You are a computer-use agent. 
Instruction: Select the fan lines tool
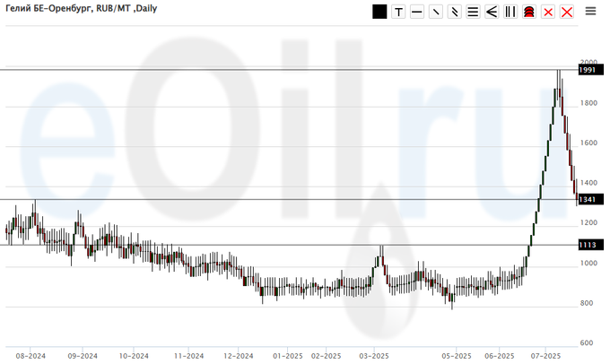pyautogui.click(x=492, y=12)
